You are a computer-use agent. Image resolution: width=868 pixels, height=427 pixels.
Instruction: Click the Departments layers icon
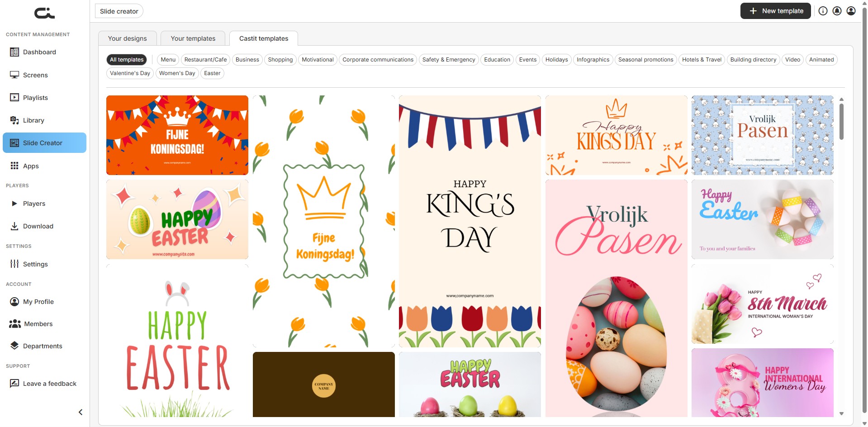14,346
